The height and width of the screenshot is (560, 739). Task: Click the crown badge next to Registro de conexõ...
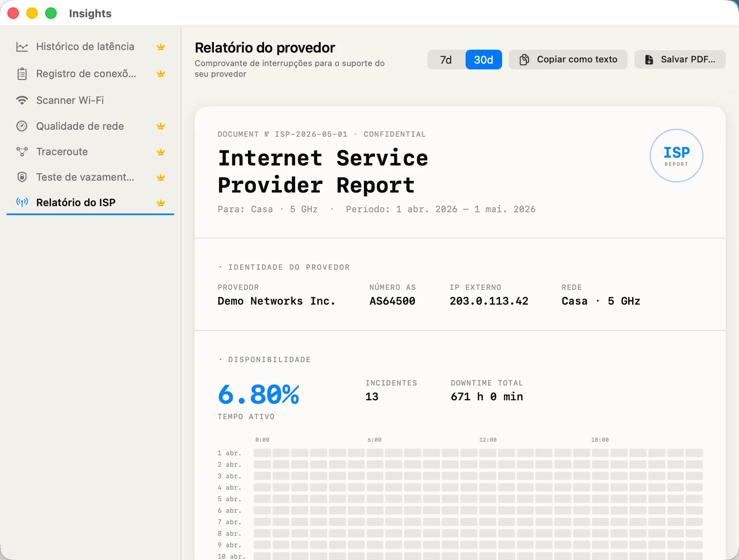coord(161,74)
